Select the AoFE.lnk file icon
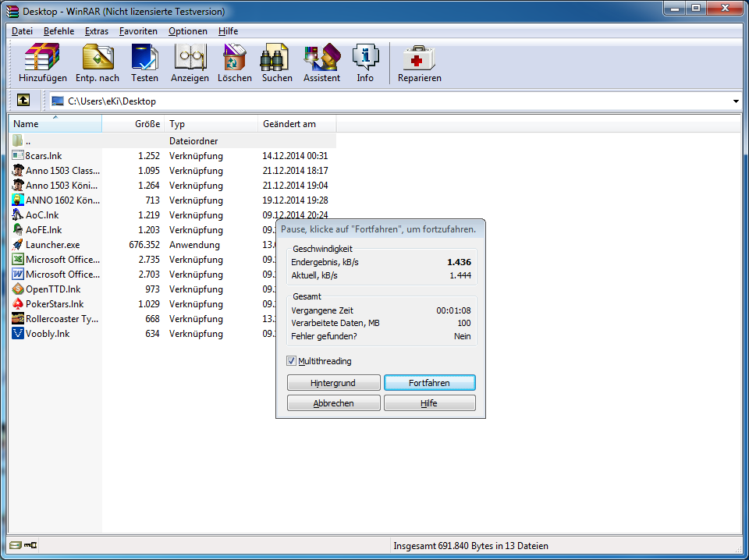 tap(18, 229)
